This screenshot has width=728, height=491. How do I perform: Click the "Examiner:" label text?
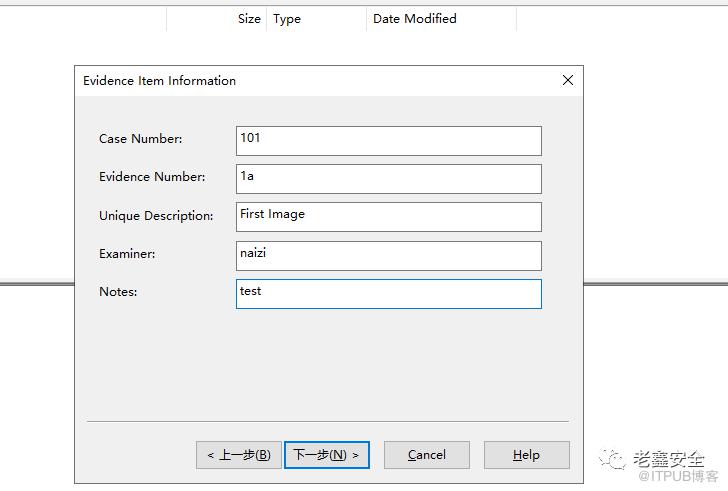(127, 254)
